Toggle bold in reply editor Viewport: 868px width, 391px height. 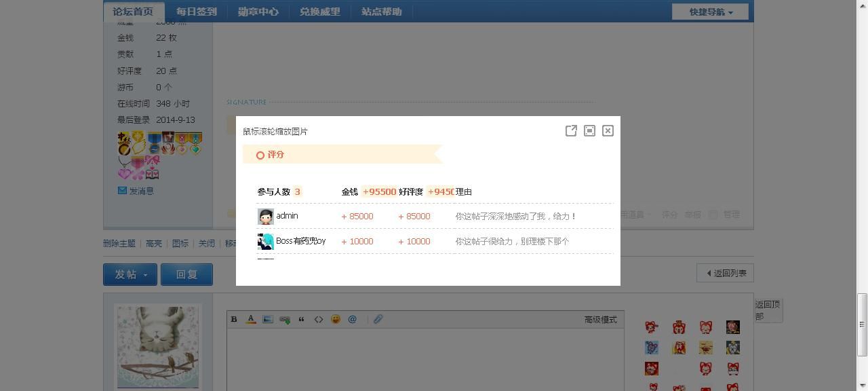pos(234,319)
